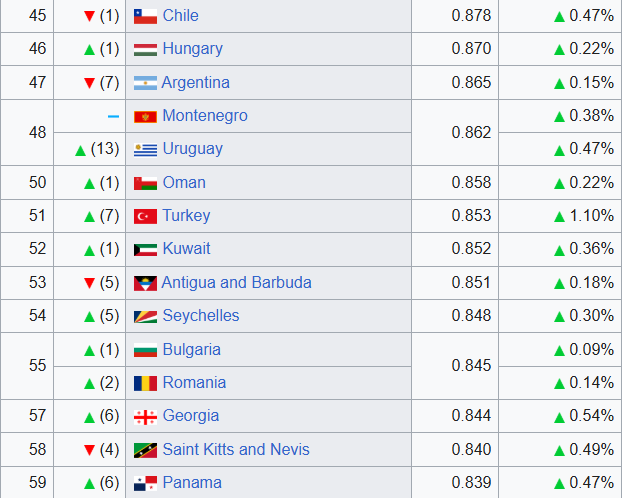Click the Seychelles flag icon
The height and width of the screenshot is (498, 622).
tap(146, 316)
